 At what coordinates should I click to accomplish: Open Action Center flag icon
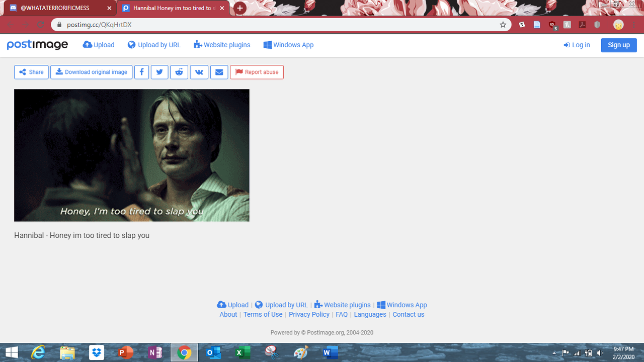pos(566,353)
